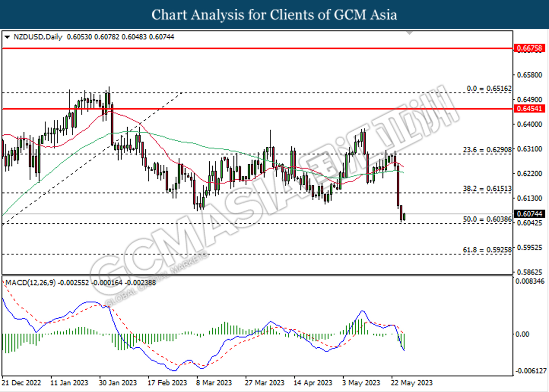Select the 0.66758 red price label
This screenshot has width=549, height=392.
(x=529, y=48)
